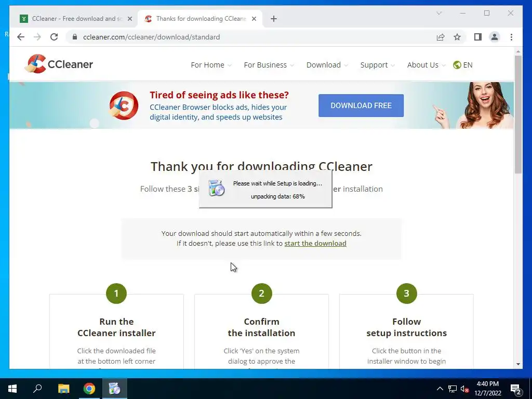Click the scrollbar up arrow
This screenshot has height=399, width=532.
(518, 51)
